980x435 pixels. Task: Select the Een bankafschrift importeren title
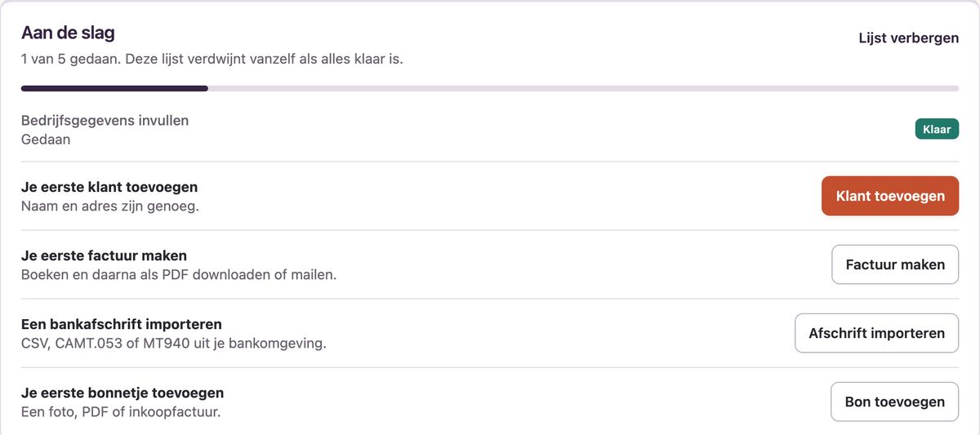122,324
